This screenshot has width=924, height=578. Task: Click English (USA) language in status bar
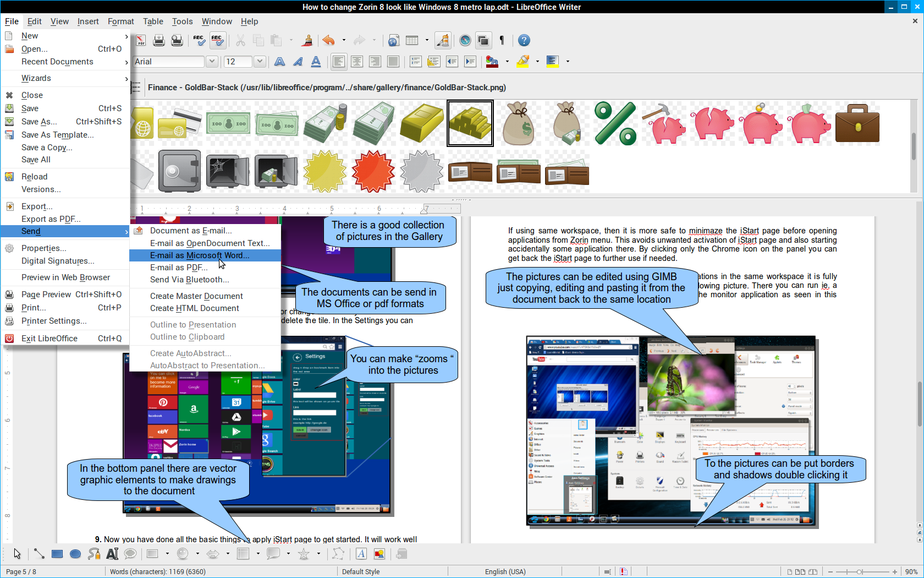505,571
